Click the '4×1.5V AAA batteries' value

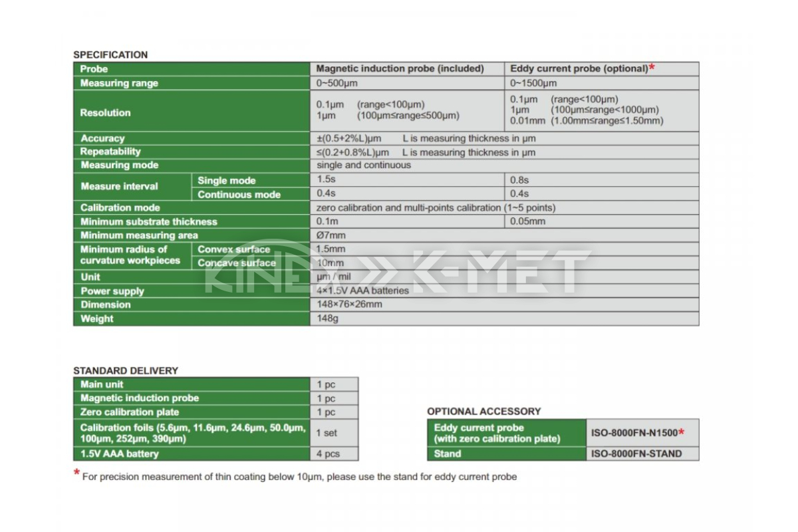pos(363,291)
